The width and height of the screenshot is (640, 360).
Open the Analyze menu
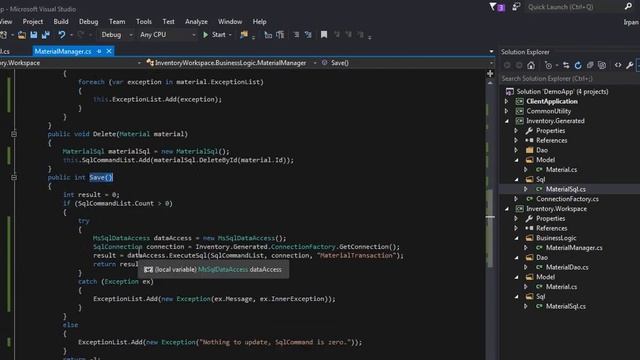[x=196, y=22]
